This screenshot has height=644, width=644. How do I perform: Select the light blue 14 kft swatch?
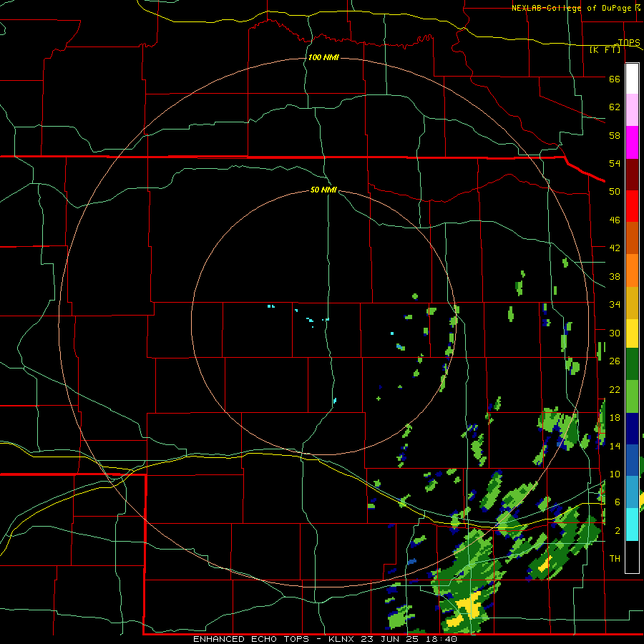coord(632,492)
